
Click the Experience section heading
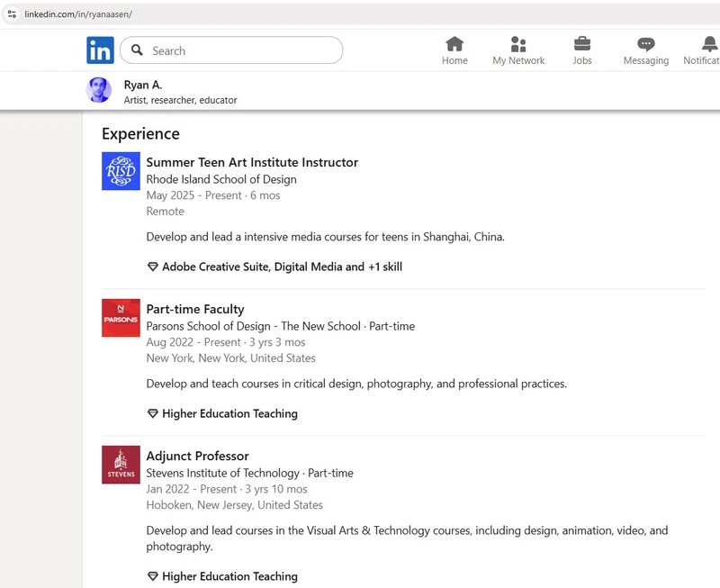point(140,133)
